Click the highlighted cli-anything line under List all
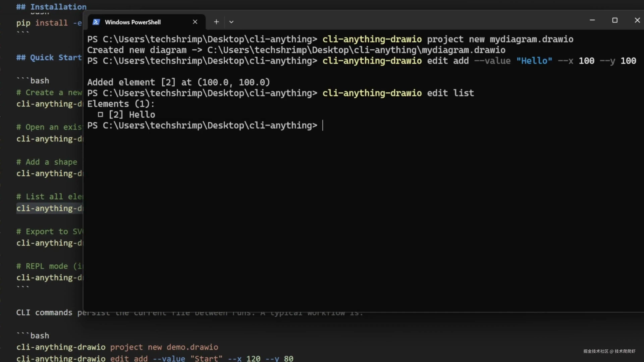Screen dimensions: 644x362 [49, 208]
